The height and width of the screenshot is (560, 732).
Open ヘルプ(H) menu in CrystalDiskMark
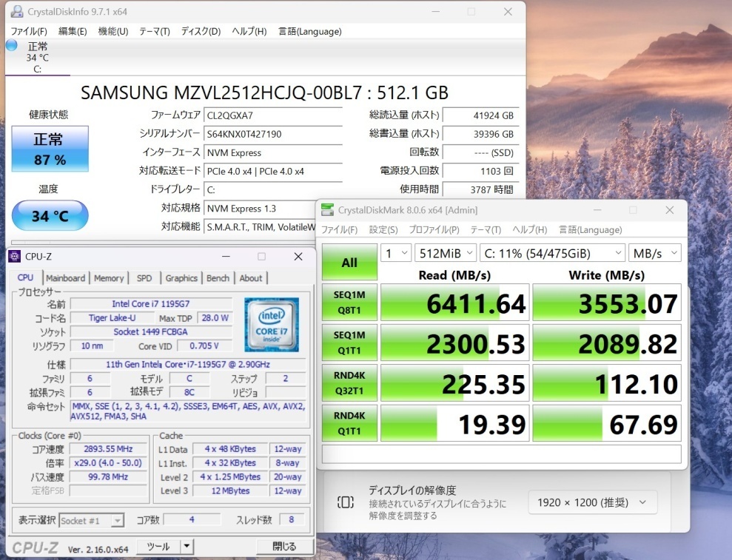pyautogui.click(x=530, y=229)
